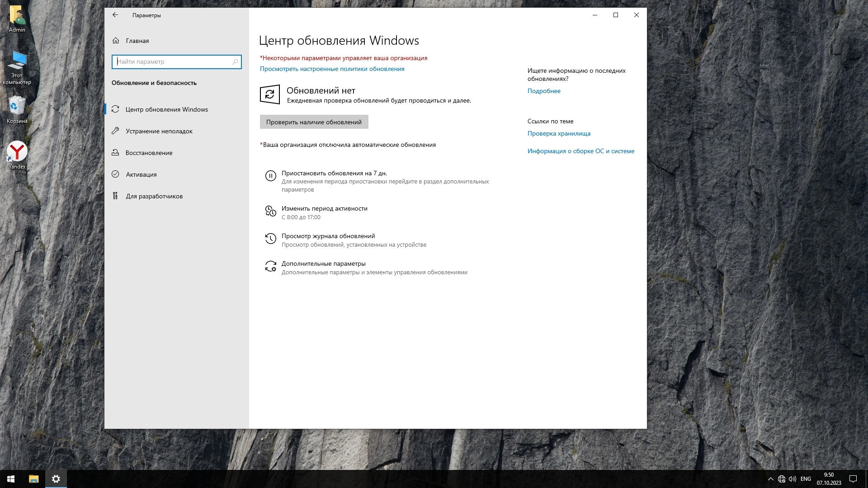Image resolution: width=868 pixels, height=488 pixels.
Task: Open notification center in taskbar
Action: 853,479
